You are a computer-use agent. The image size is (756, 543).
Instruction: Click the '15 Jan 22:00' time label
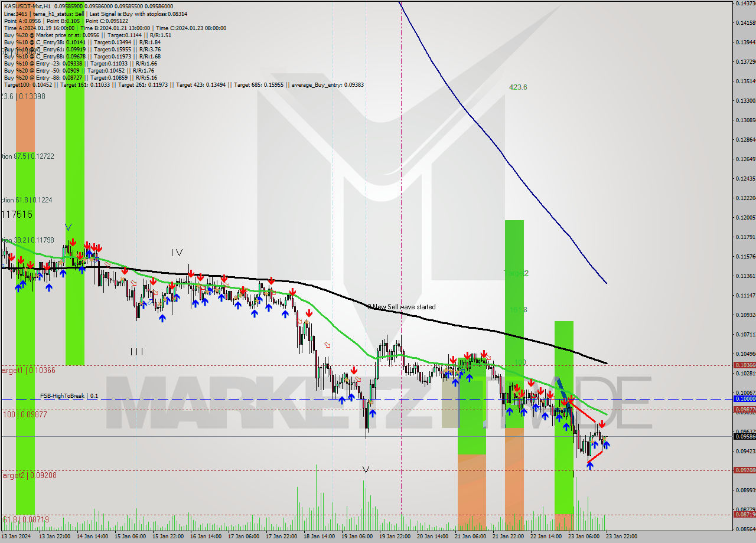click(x=168, y=537)
